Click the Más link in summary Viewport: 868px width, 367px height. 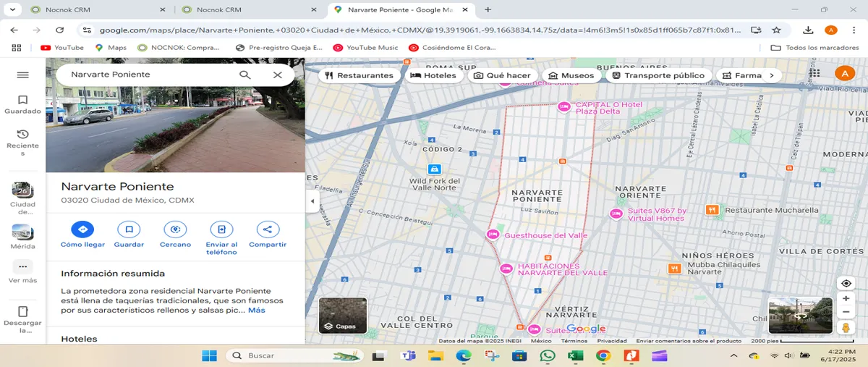point(257,310)
